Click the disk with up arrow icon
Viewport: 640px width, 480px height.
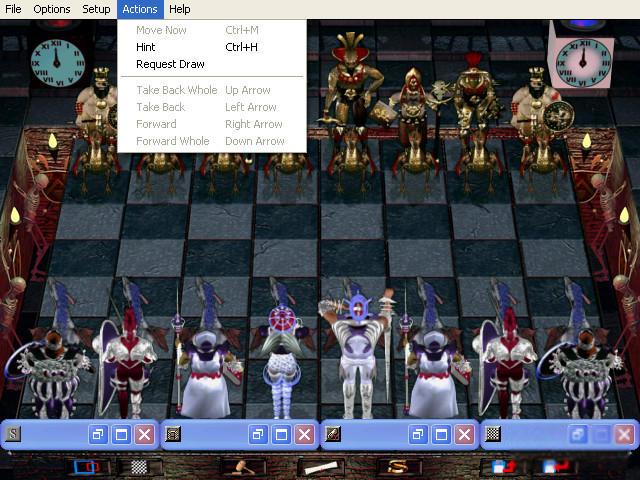click(504, 467)
